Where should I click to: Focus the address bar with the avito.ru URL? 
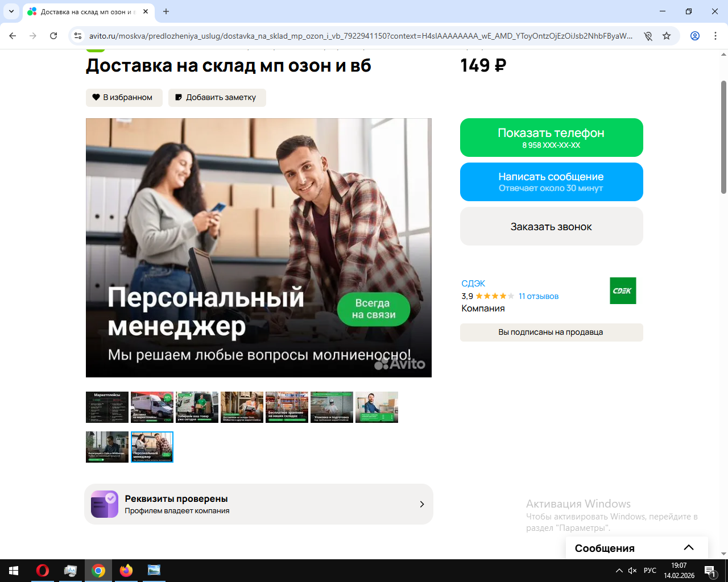[361, 36]
